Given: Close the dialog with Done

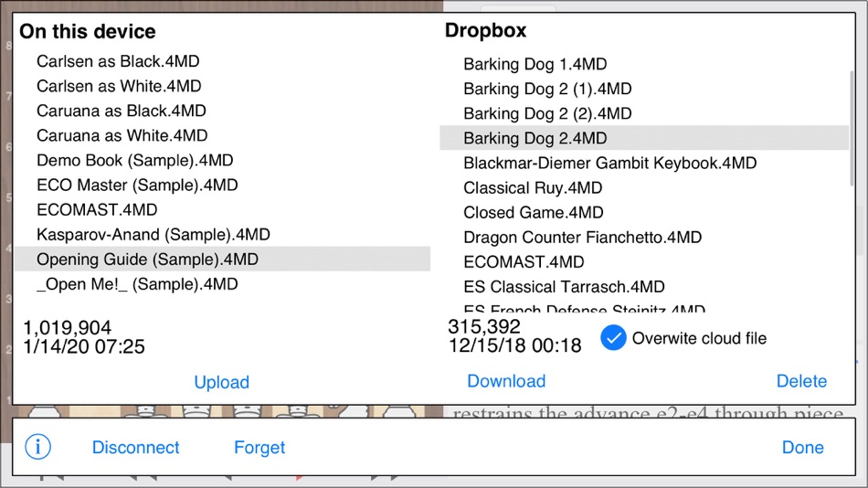Looking at the screenshot, I should click(803, 447).
